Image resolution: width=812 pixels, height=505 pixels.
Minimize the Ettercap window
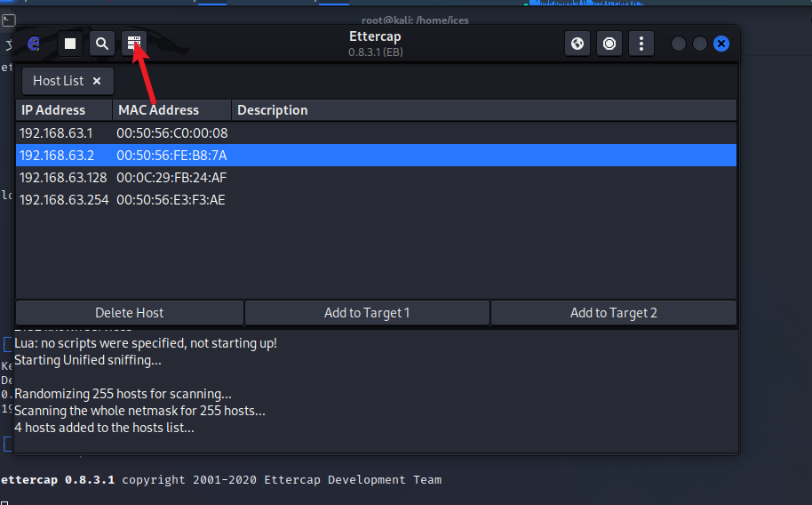click(679, 44)
